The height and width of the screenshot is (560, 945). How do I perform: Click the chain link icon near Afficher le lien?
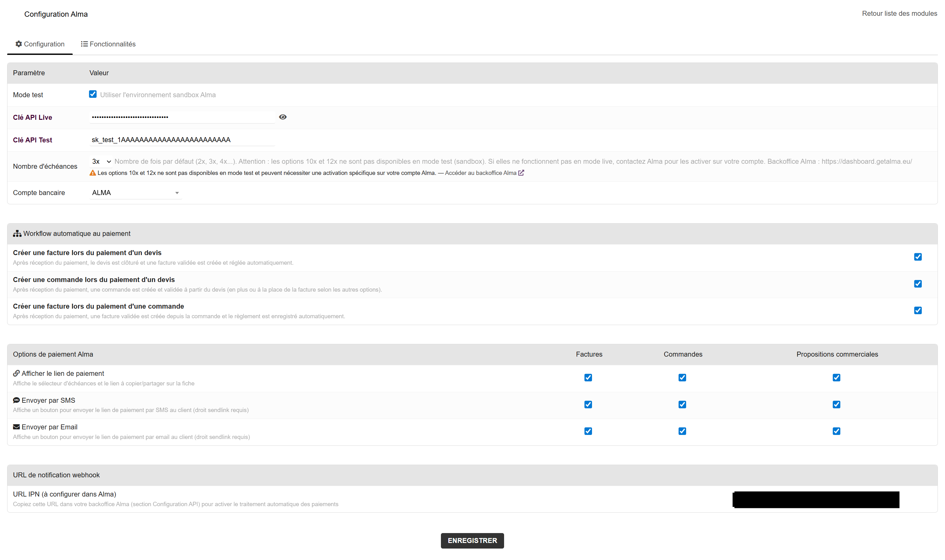tap(16, 373)
